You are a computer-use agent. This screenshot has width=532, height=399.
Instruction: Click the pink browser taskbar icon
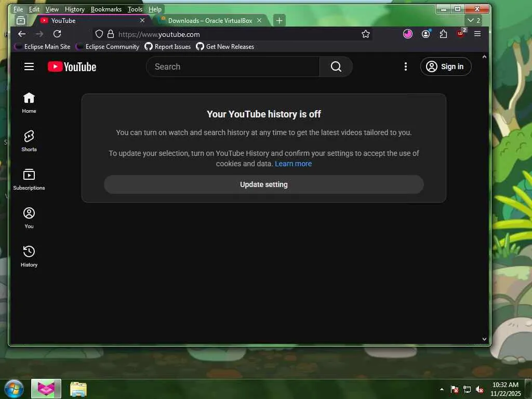pos(46,389)
